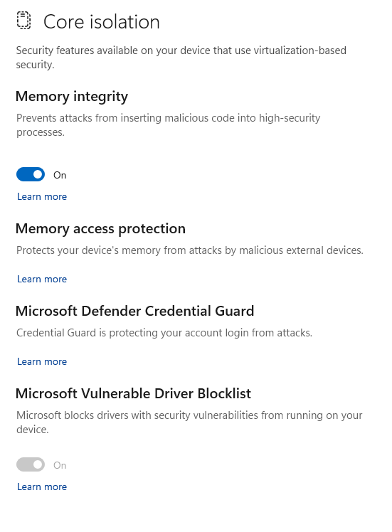Click the white knob of Memory integrity switch
The width and height of the screenshot is (392, 532).
tap(38, 174)
